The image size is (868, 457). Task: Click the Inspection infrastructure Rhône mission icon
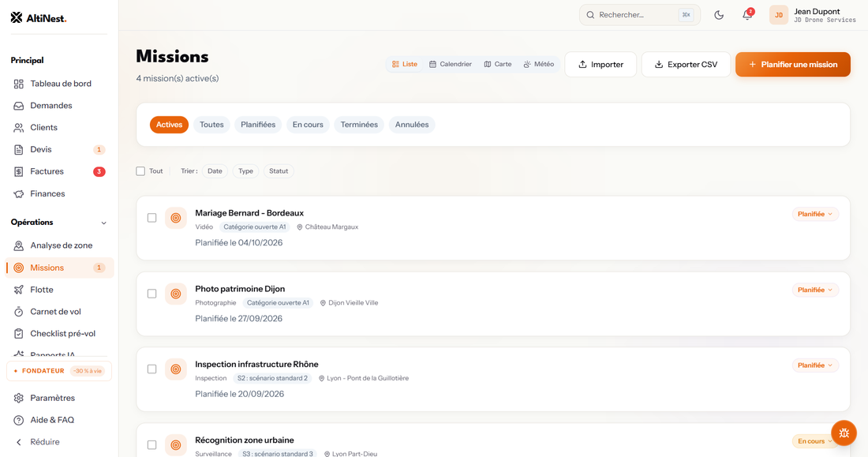pos(175,369)
